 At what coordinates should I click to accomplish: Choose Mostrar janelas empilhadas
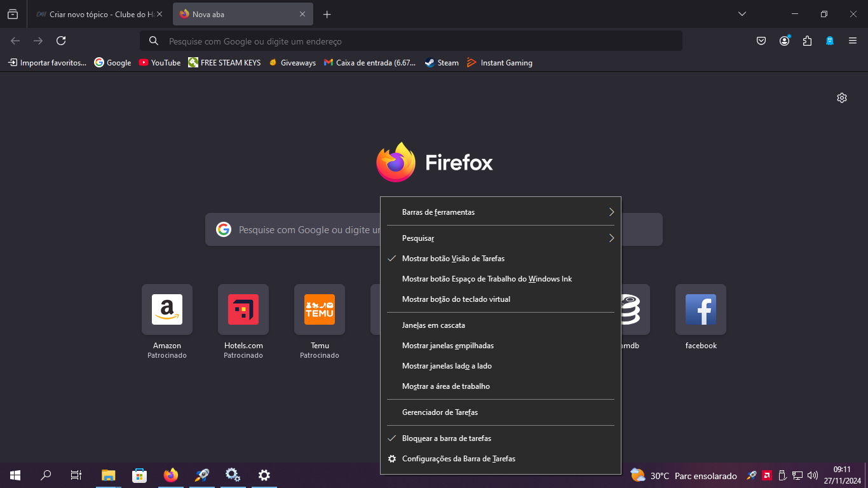point(501,346)
